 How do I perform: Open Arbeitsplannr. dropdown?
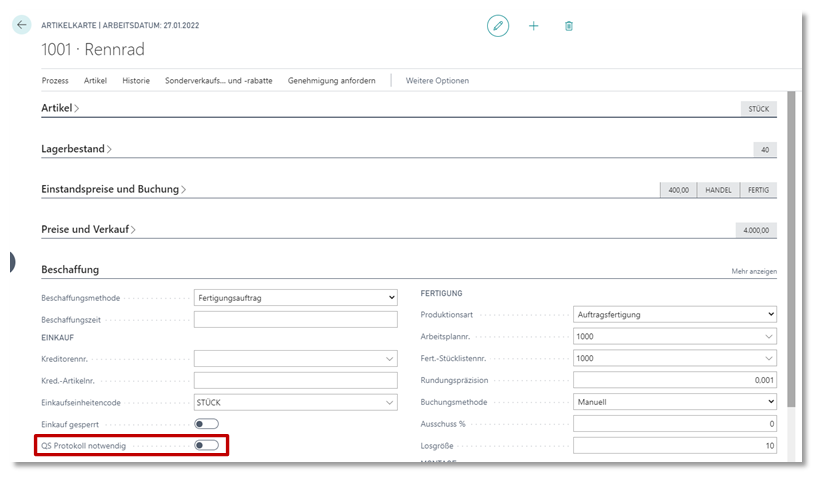coord(768,336)
